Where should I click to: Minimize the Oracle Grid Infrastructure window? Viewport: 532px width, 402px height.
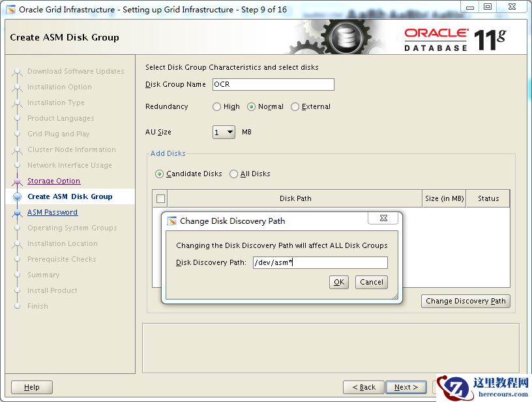pos(470,7)
